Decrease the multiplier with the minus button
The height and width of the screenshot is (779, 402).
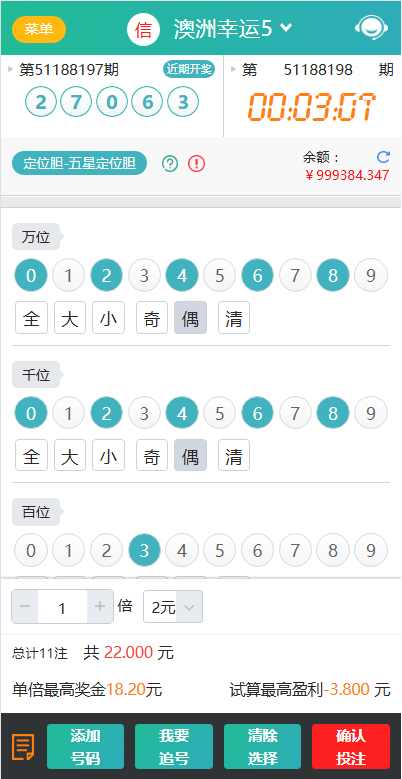pyautogui.click(x=25, y=606)
